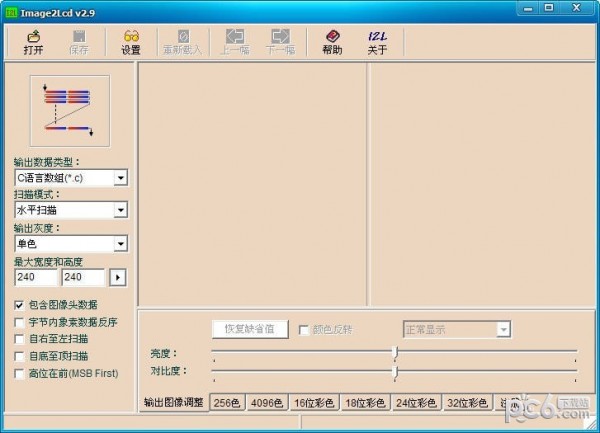Click the scan mode preview diagram
600x433 pixels.
70,111
